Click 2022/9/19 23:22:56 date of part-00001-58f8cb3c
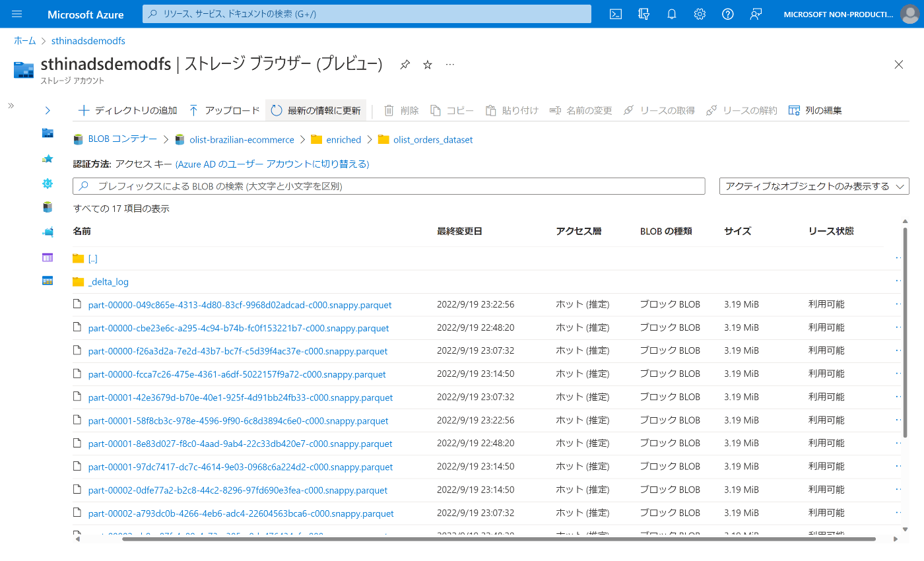This screenshot has height=561, width=924. 475,420
